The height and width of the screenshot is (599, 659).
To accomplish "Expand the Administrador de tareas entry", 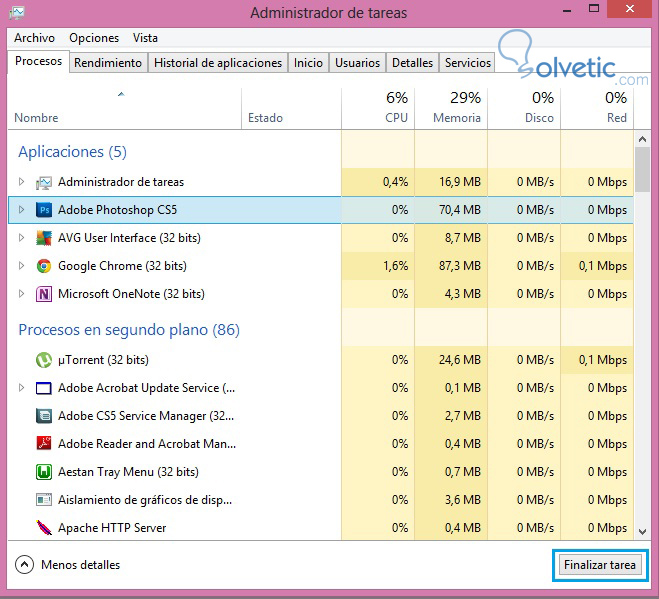I will [x=22, y=182].
